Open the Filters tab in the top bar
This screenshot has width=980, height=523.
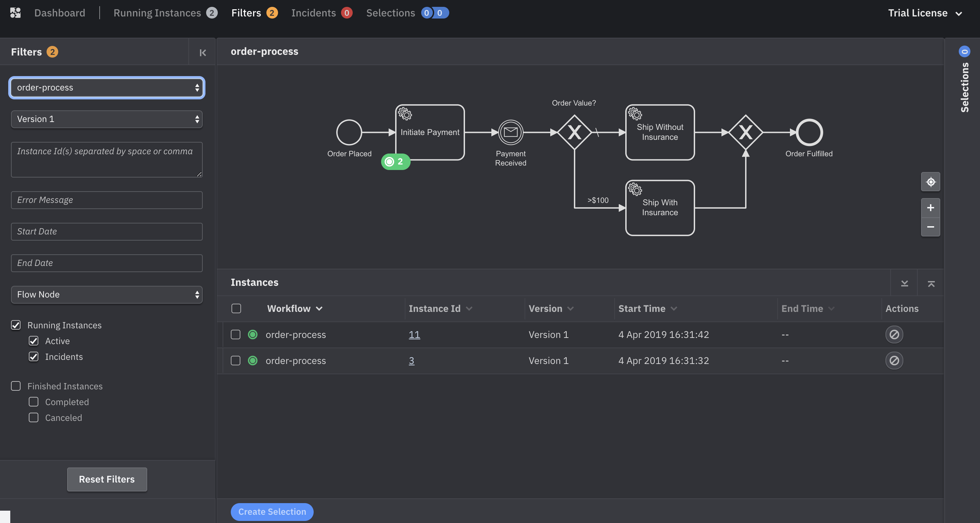point(254,13)
